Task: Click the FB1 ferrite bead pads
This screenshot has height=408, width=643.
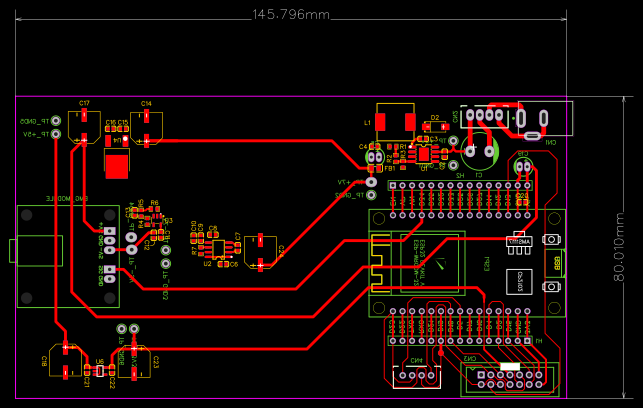Action: tap(375, 169)
